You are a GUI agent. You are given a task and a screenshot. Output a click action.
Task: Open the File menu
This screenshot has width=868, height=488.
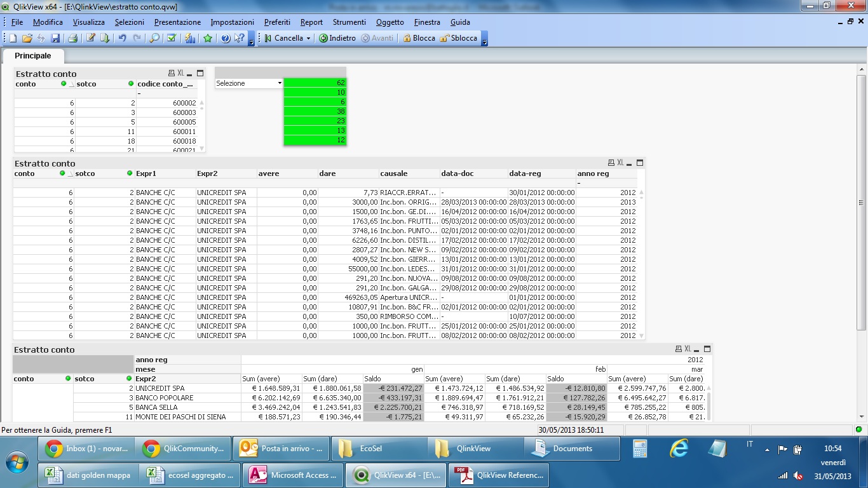tap(17, 22)
